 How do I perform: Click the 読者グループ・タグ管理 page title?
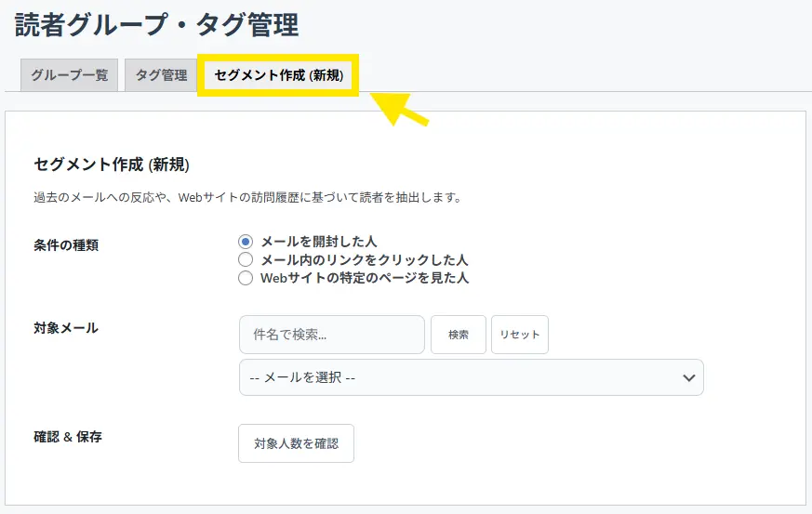point(156,25)
